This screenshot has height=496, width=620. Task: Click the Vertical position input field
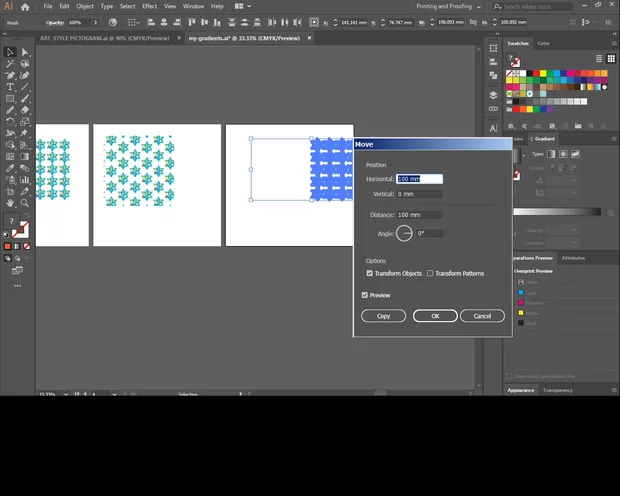tap(419, 194)
